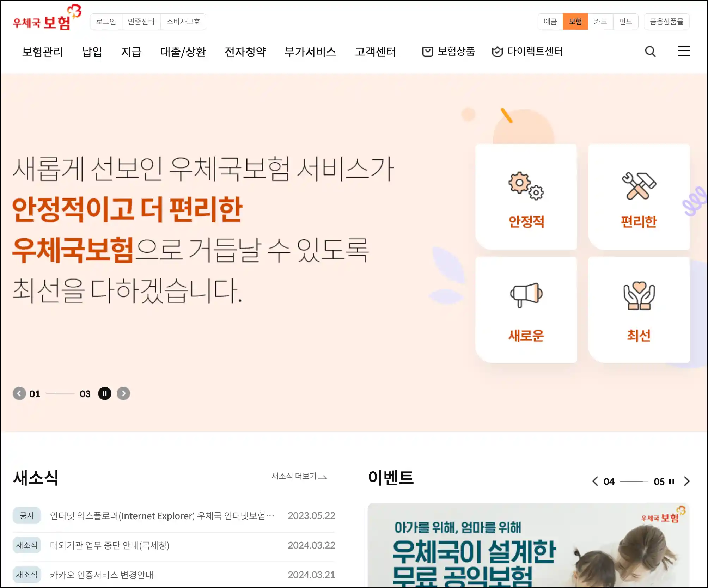Open the 대출/상환 menu
The height and width of the screenshot is (588, 708).
click(183, 51)
